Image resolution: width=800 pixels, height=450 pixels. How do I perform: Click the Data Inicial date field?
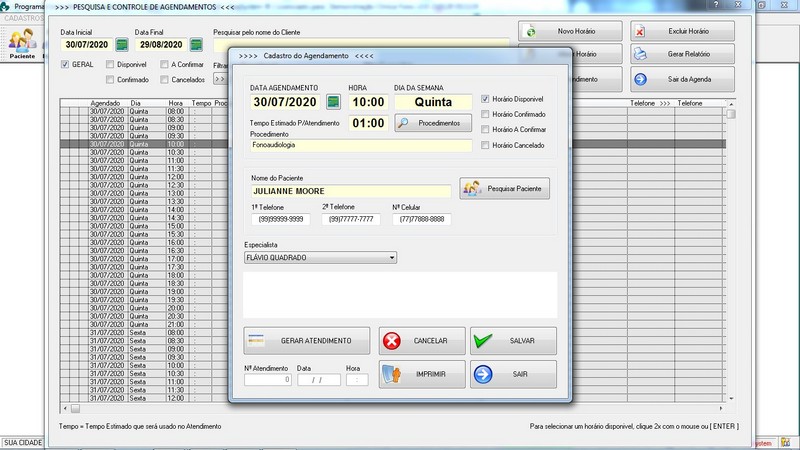pyautogui.click(x=87, y=45)
